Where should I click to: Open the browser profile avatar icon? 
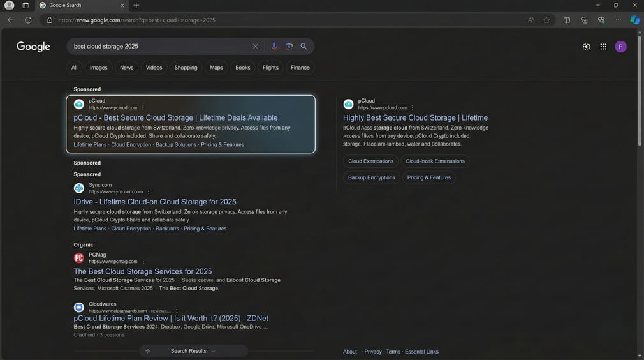point(9,5)
